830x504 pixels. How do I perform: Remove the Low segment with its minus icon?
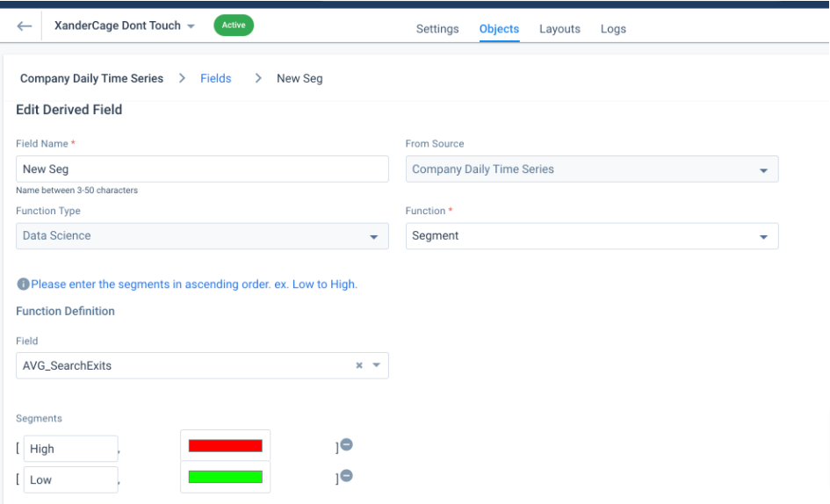(347, 476)
